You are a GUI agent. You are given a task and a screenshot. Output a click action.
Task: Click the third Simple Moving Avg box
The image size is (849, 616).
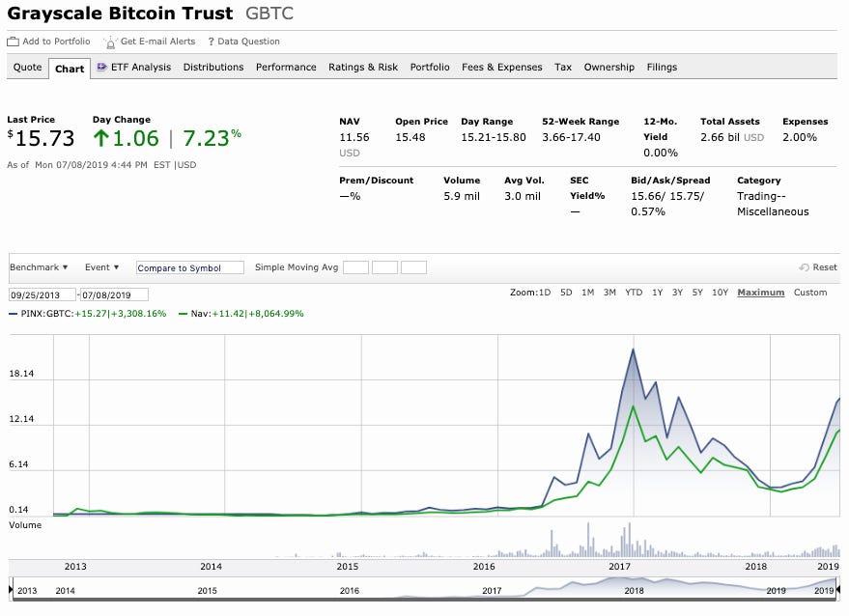tap(413, 267)
